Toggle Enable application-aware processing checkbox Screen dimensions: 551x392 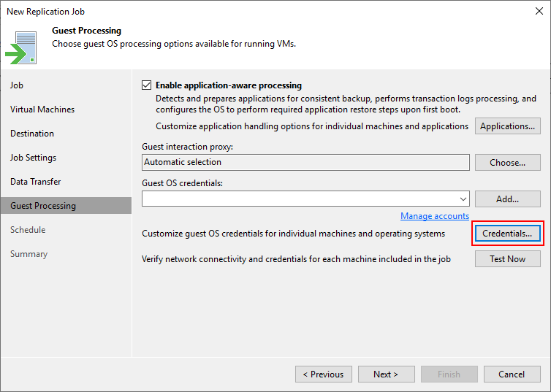(x=147, y=85)
